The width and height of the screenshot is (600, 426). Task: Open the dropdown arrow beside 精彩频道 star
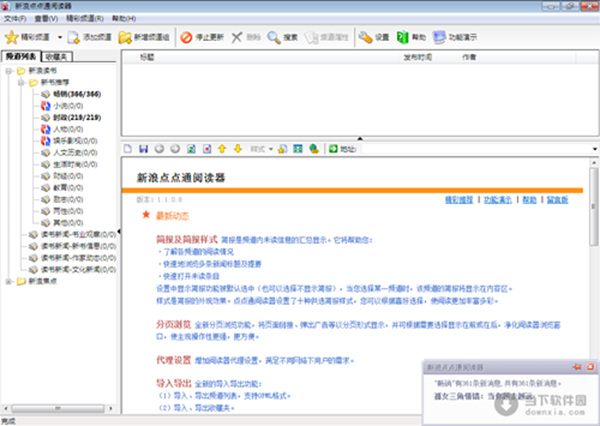(x=60, y=37)
